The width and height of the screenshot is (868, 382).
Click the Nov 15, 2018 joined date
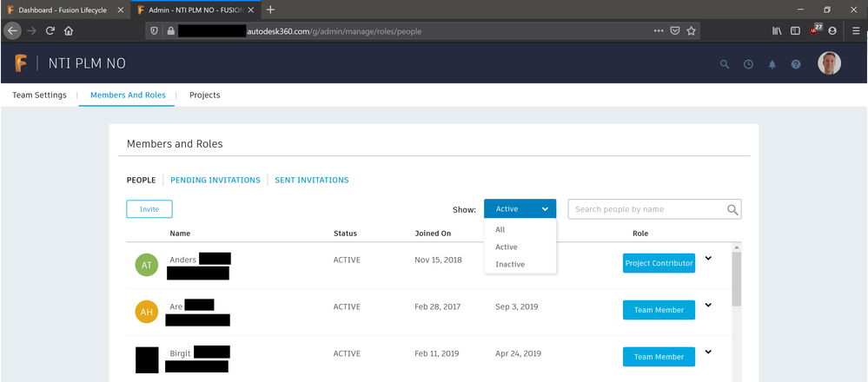tap(438, 260)
